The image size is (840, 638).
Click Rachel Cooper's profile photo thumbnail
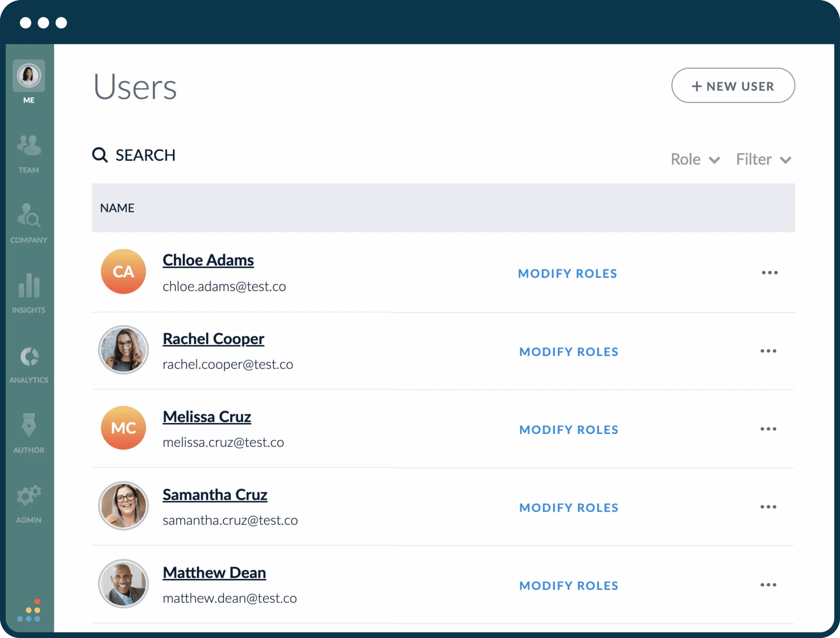coord(123,350)
